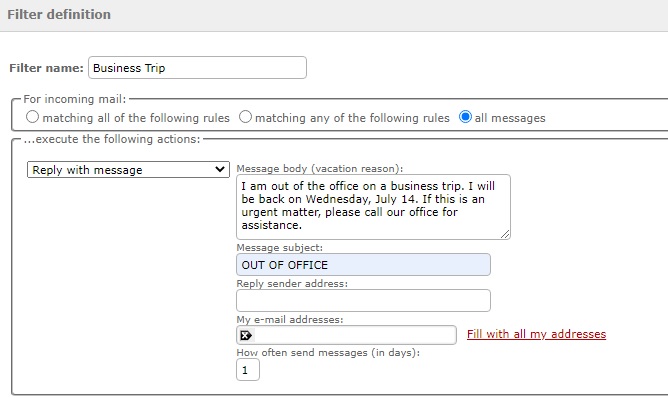Click the 'For incoming mail:' group legend
Screen dimensions: 668x398
tap(75, 99)
